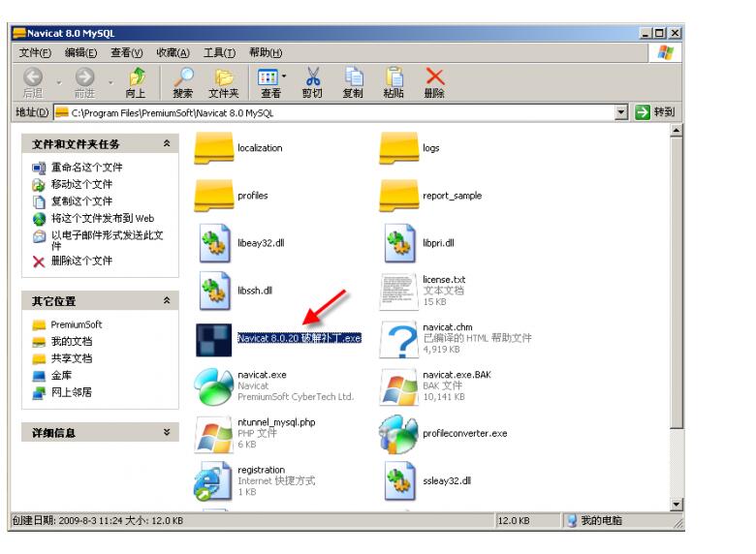756x554 pixels.
Task: Select the libpri.dll file icon
Action: click(x=399, y=243)
